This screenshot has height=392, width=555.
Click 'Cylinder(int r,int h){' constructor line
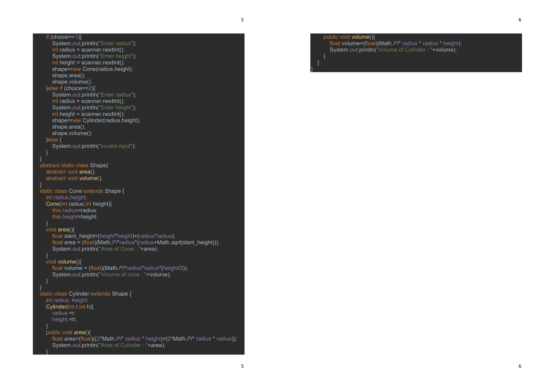click(x=70, y=307)
